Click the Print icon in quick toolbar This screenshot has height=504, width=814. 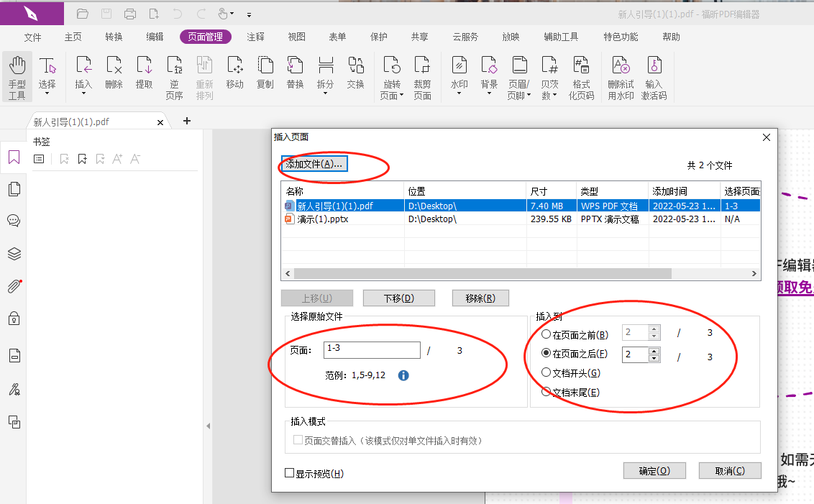129,14
